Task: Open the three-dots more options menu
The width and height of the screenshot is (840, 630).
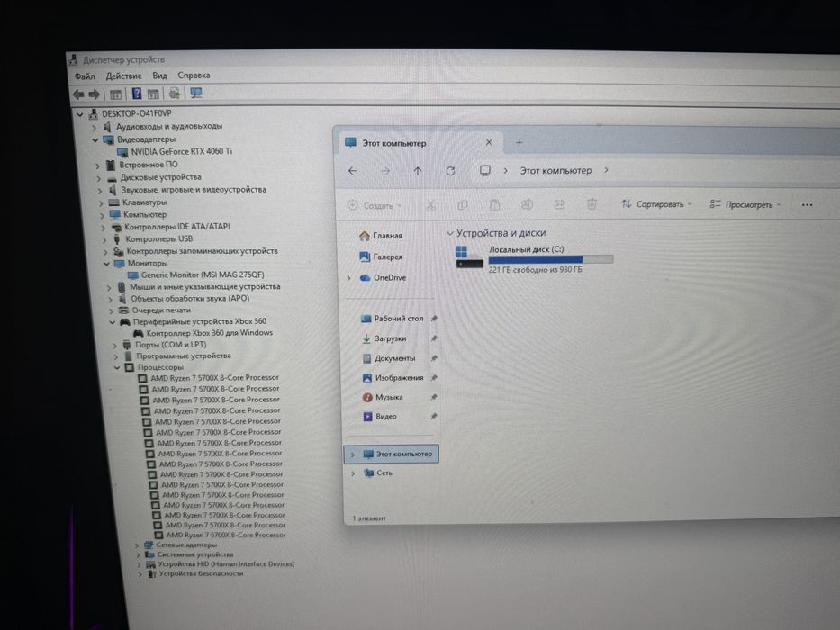Action: coord(807,204)
